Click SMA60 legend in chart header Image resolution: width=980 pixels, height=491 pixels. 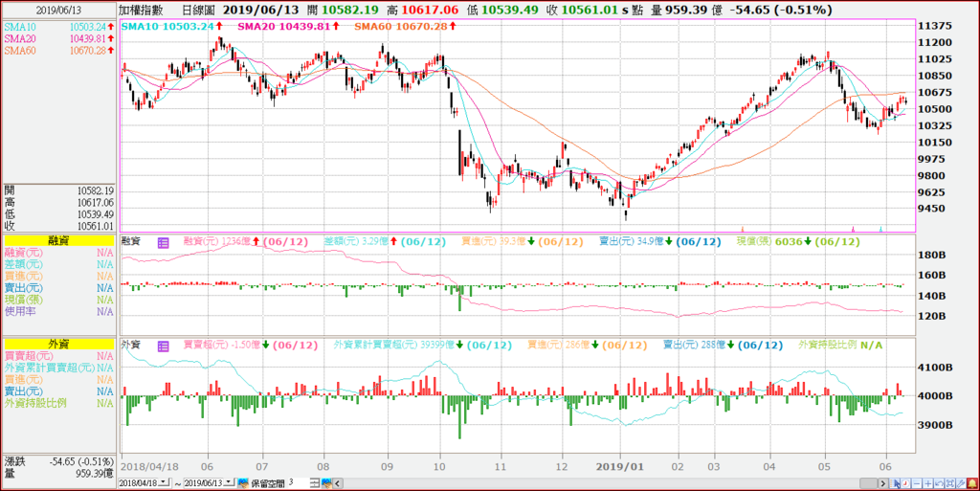408,26
